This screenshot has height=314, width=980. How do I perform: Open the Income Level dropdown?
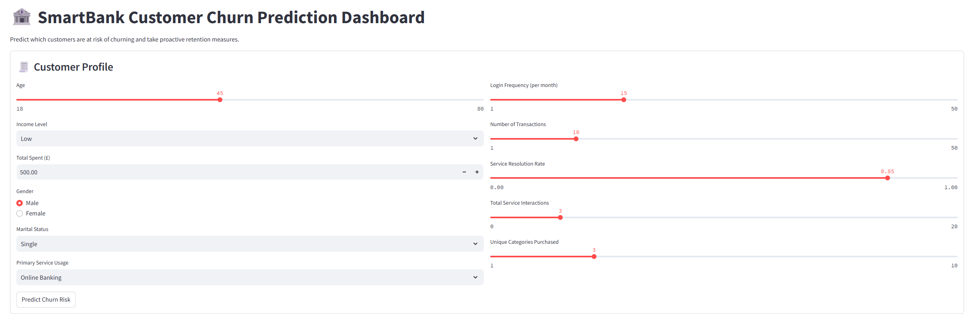(x=249, y=138)
